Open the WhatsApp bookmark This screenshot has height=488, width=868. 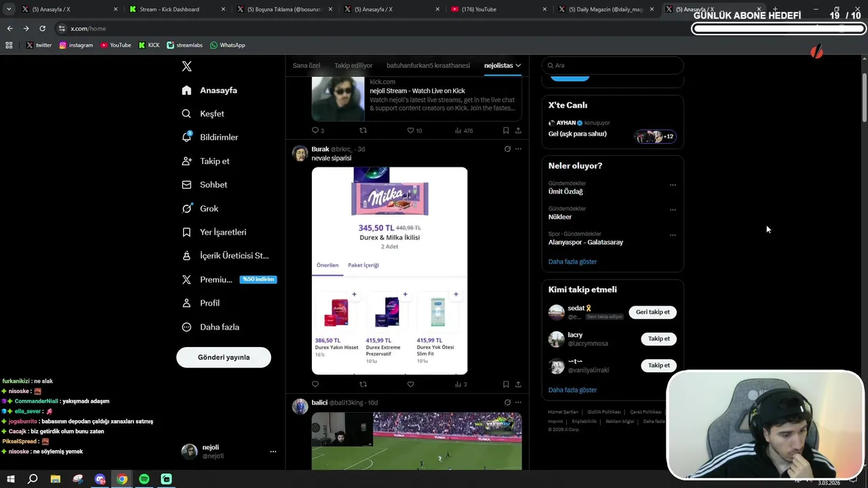pos(227,45)
